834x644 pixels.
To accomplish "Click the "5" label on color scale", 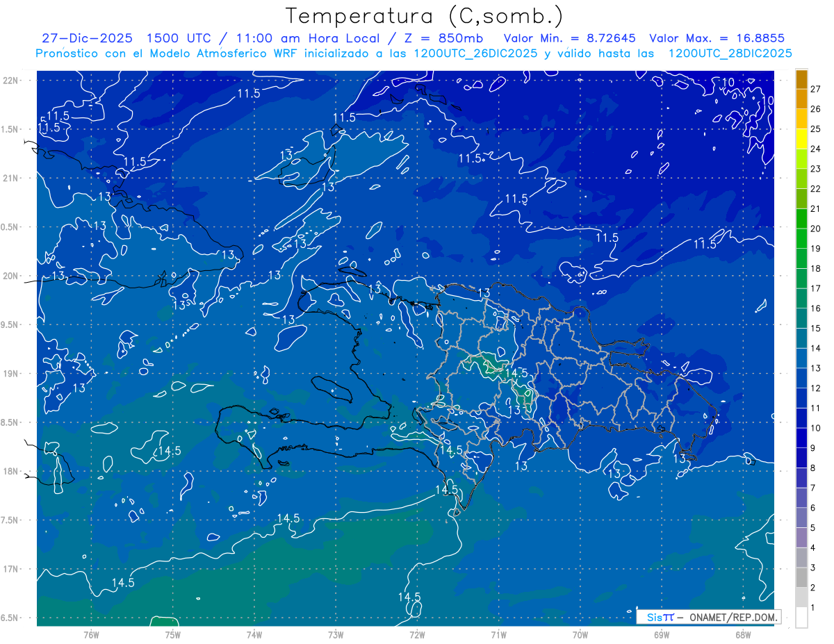I will pos(813,528).
